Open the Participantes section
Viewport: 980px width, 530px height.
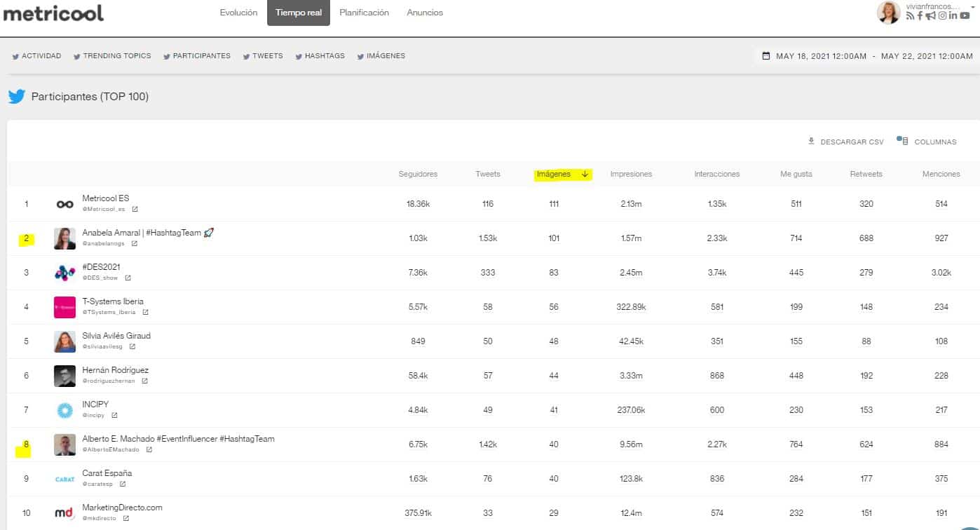[x=197, y=56]
